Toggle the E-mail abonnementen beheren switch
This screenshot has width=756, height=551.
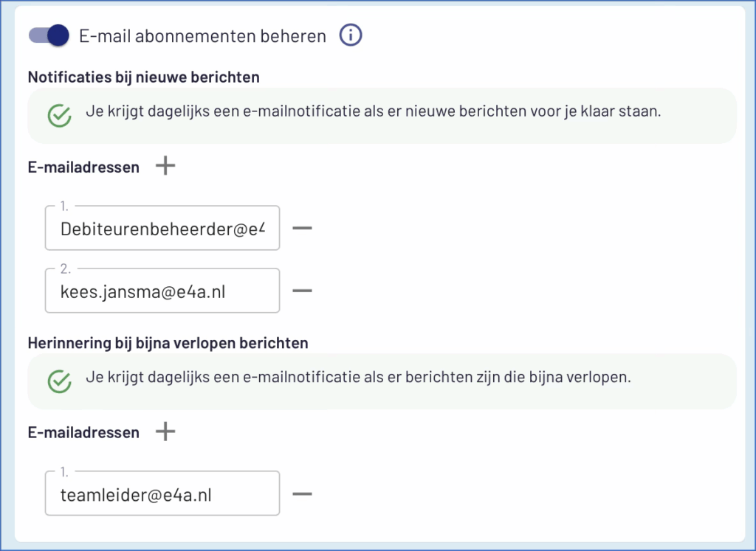click(x=49, y=35)
